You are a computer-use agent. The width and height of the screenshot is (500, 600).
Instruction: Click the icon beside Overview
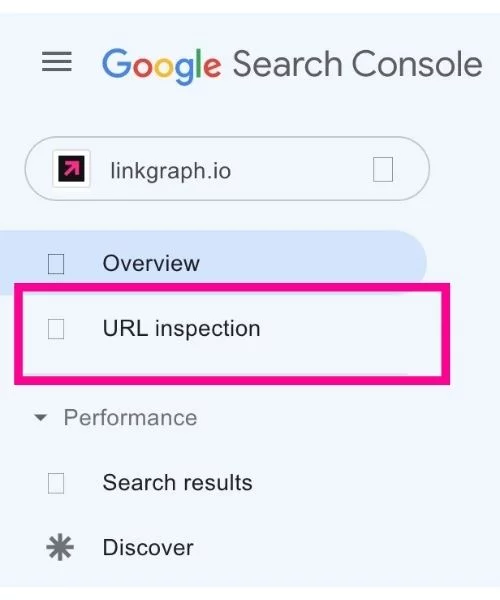[x=56, y=264]
